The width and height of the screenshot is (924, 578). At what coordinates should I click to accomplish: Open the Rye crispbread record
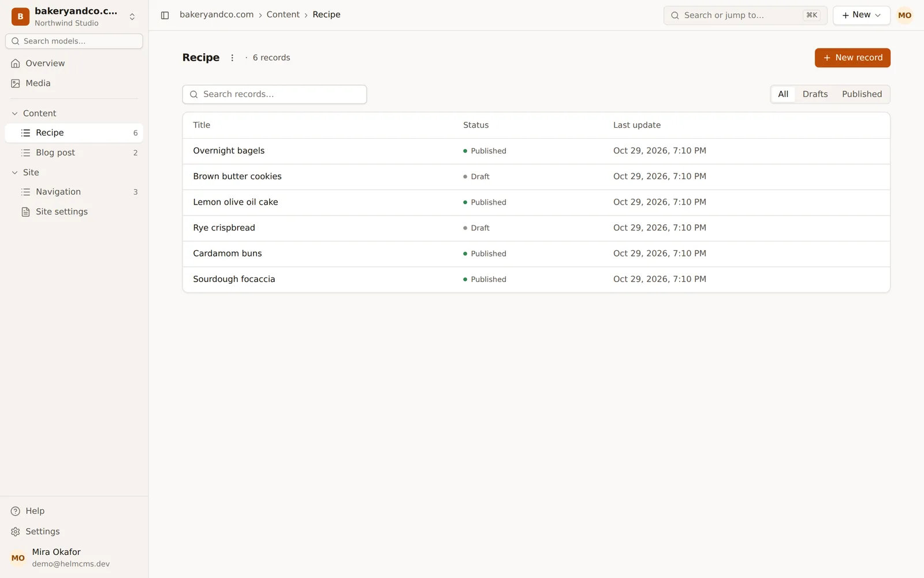536,228
